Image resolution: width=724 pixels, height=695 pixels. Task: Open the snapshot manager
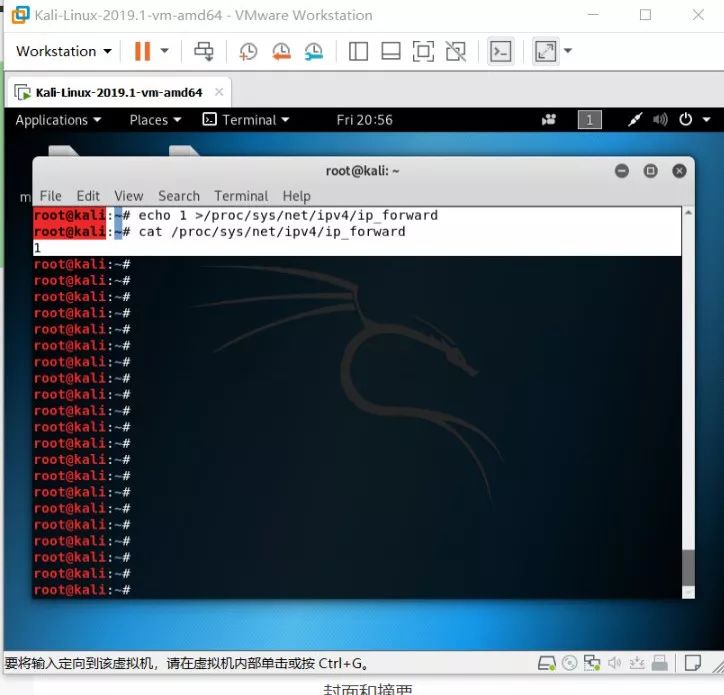click(x=314, y=51)
